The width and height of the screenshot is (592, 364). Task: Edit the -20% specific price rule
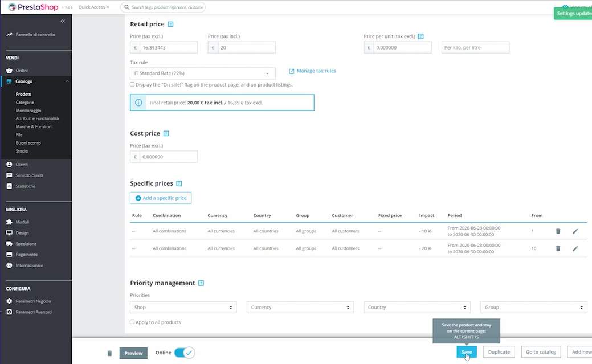click(575, 248)
